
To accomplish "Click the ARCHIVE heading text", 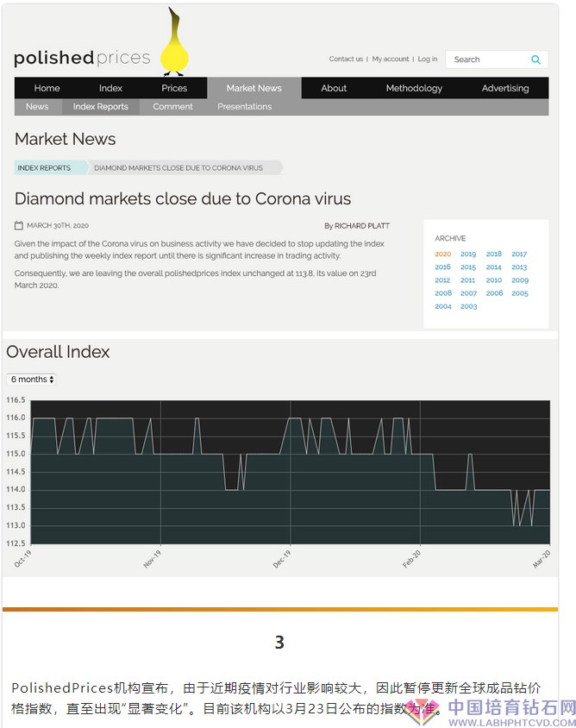I will coord(450,238).
